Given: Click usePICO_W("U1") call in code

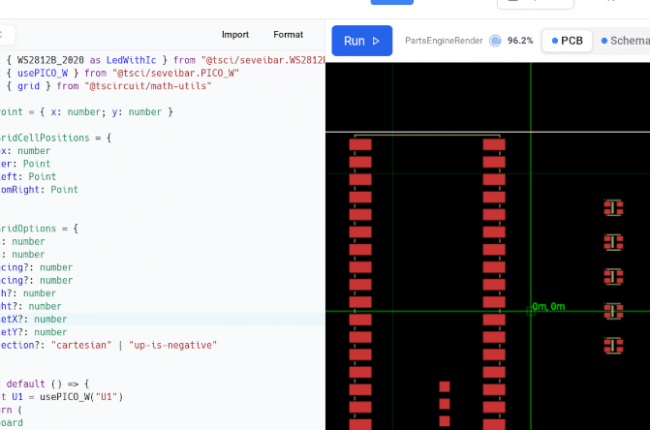Looking at the screenshot, I should (81, 397).
